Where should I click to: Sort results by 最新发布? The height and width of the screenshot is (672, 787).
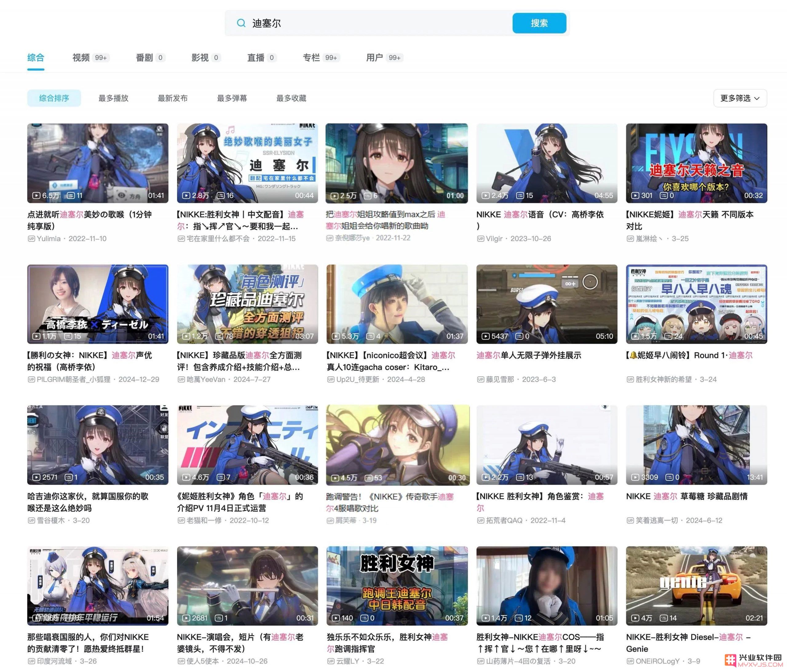(172, 98)
